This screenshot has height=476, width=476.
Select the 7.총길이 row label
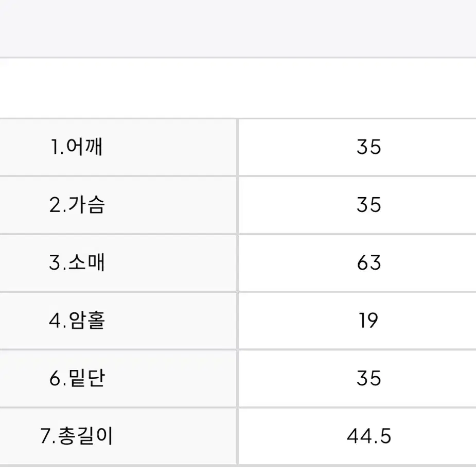point(77,436)
